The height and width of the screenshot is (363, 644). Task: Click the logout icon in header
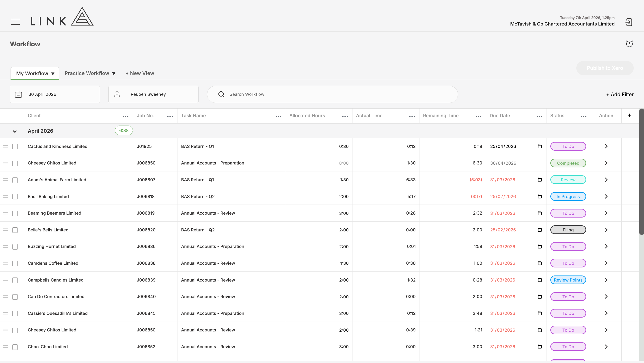[x=629, y=22]
